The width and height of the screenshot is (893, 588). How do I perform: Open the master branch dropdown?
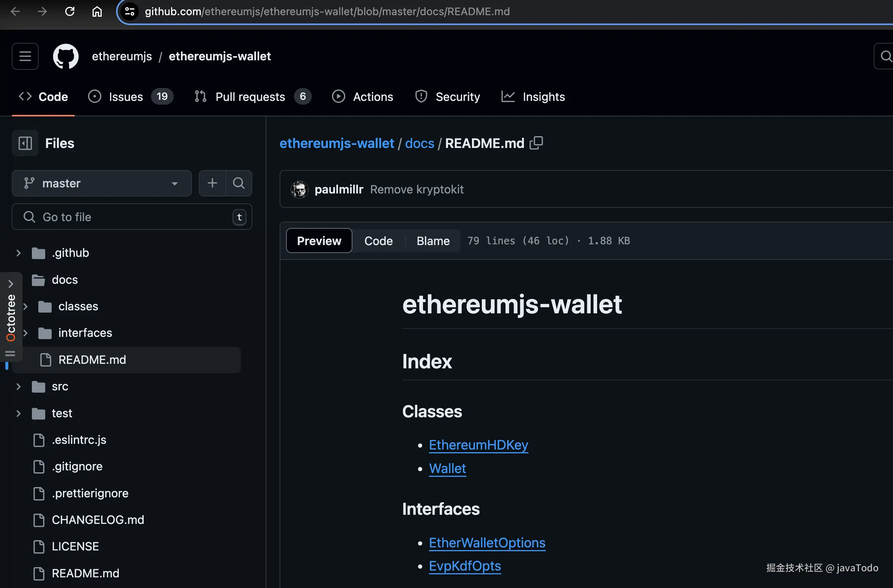101,183
